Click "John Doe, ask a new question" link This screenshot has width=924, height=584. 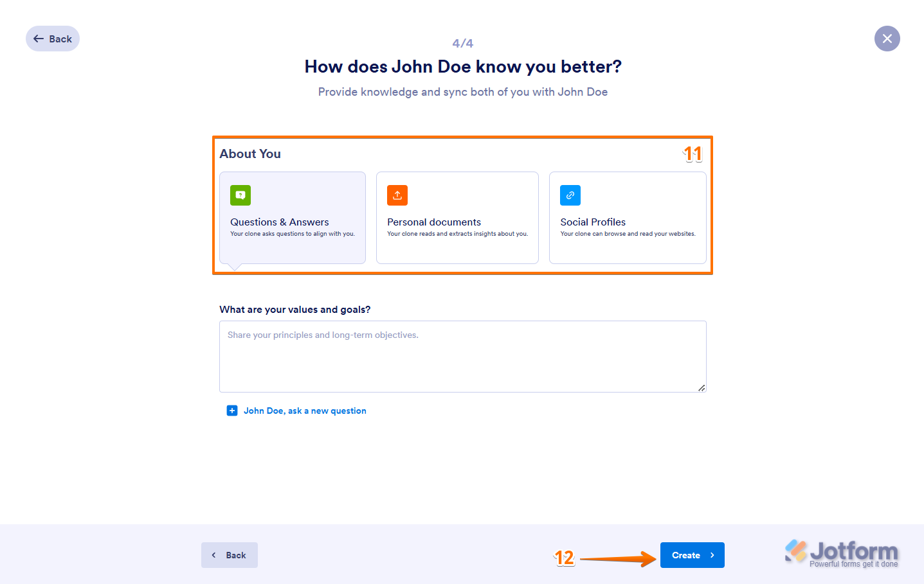pyautogui.click(x=305, y=411)
